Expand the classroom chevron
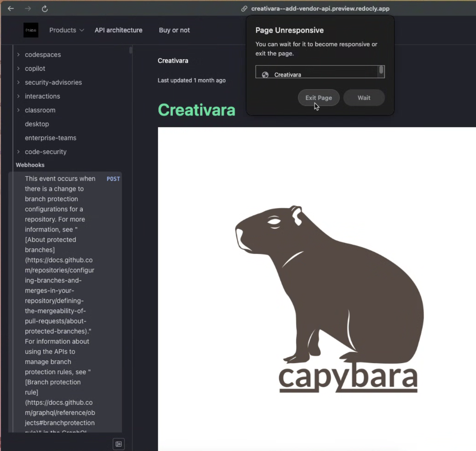476x451 pixels. point(18,110)
